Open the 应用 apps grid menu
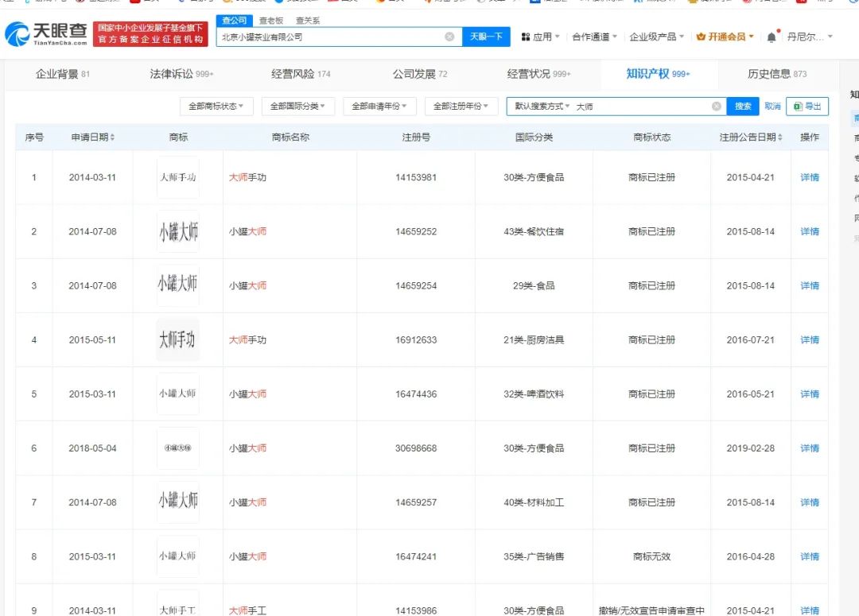859x616 pixels. tap(541, 37)
